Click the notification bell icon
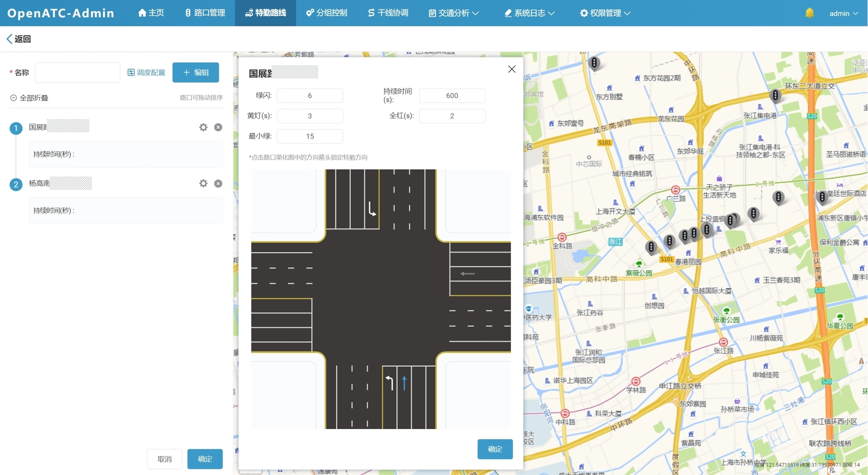 pos(809,13)
